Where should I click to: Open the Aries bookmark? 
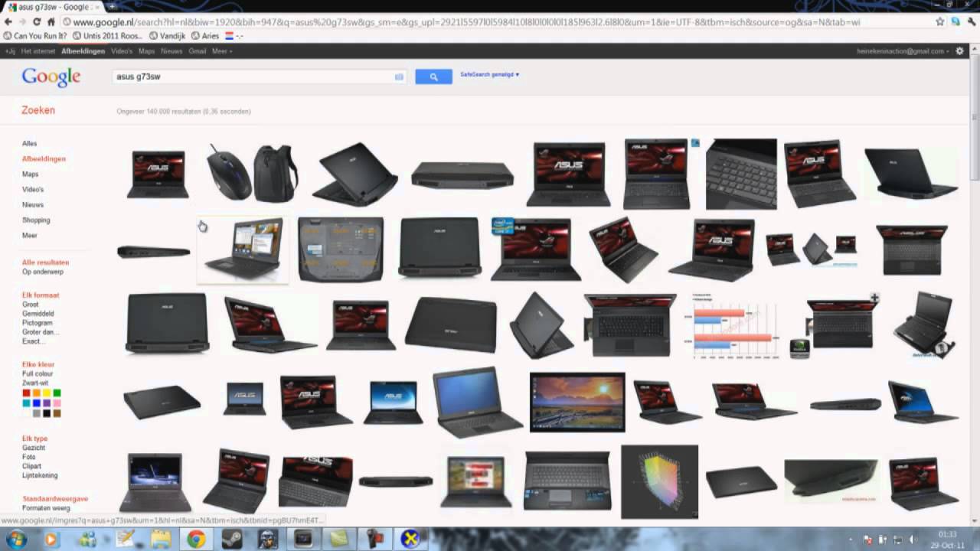coord(205,36)
